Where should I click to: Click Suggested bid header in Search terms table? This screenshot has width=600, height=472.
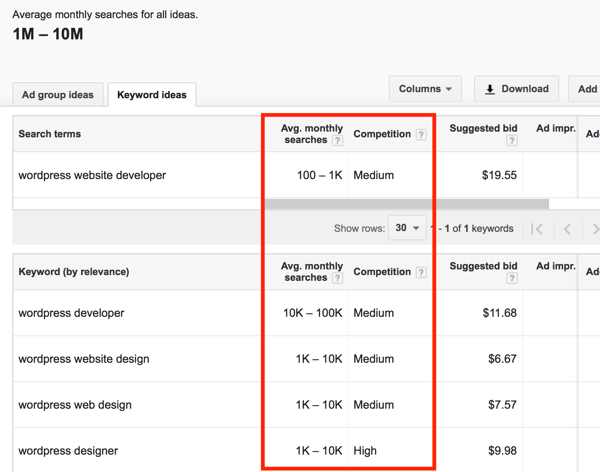pos(483,128)
